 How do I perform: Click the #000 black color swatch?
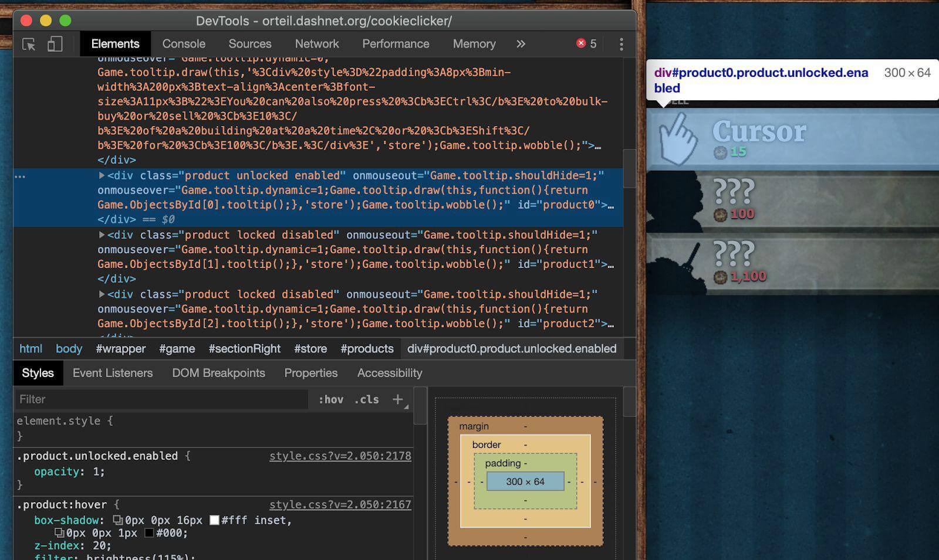(149, 533)
